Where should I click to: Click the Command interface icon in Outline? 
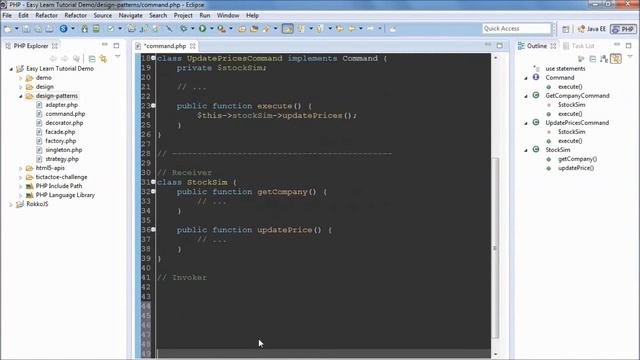[536, 77]
